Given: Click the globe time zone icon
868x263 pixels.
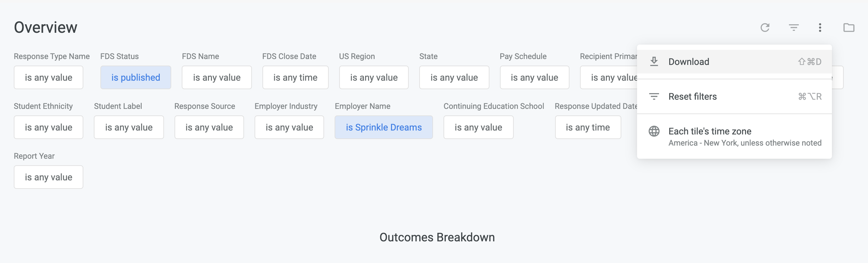Looking at the screenshot, I should pos(654,131).
